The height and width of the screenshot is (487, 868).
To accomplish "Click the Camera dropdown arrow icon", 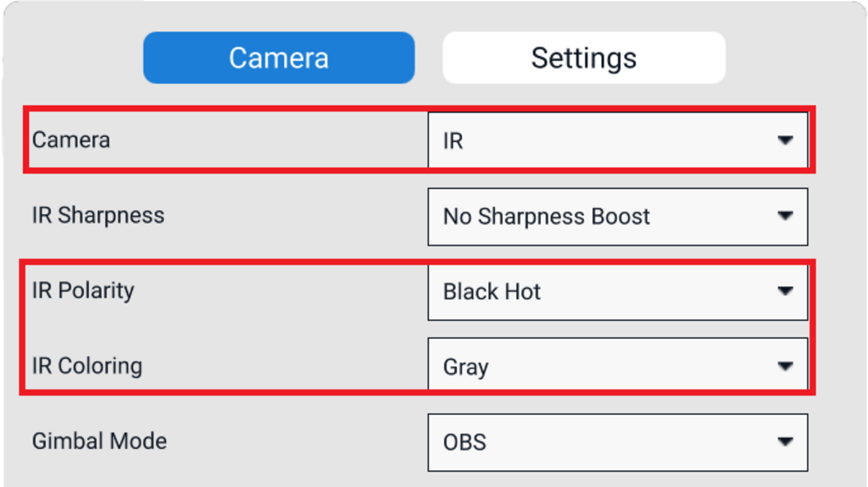I will [785, 141].
